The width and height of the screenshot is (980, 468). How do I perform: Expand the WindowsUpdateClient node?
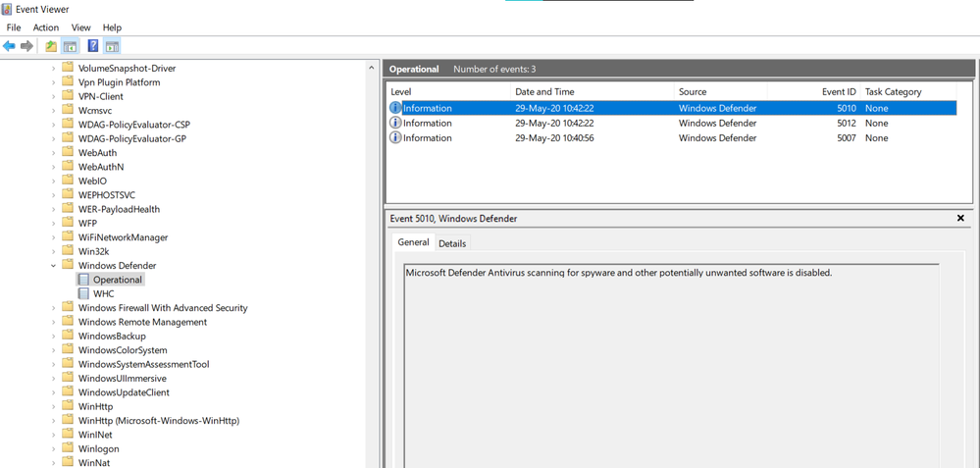pyautogui.click(x=54, y=392)
